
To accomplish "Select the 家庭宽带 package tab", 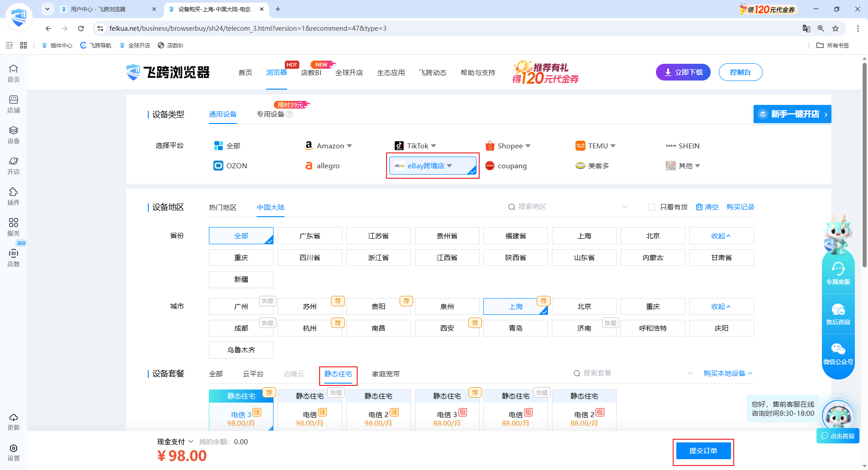I will point(386,374).
